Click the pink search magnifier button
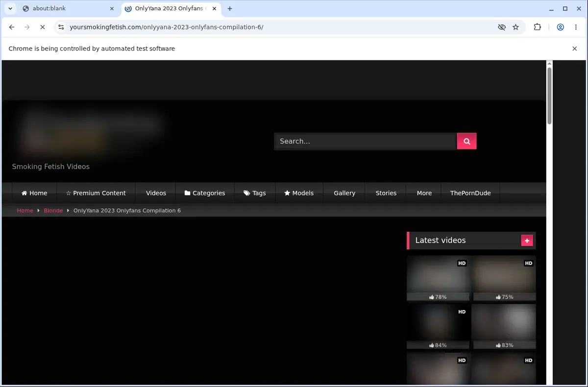The width and height of the screenshot is (588, 387). pyautogui.click(x=466, y=141)
